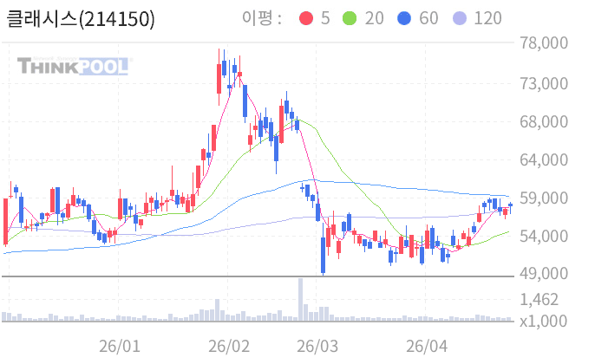Click the legend number 60
The height and width of the screenshot is (364, 595).
pos(428,18)
